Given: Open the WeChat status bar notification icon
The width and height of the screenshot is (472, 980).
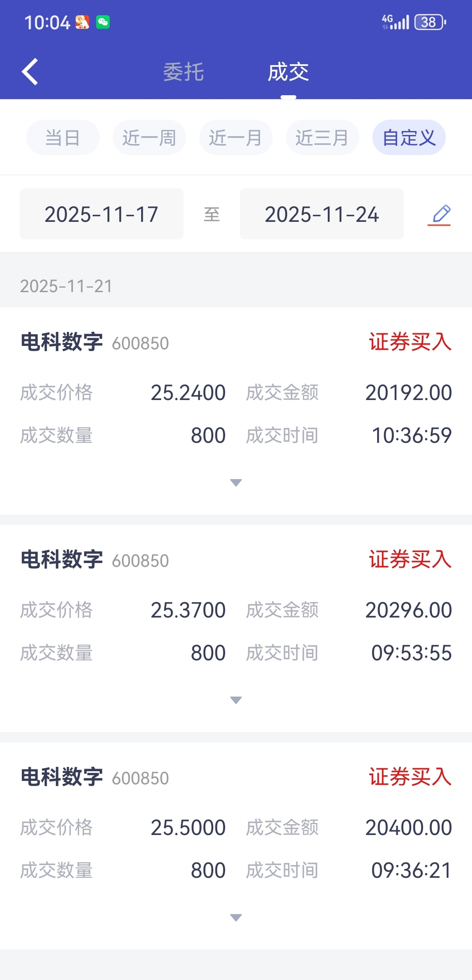Looking at the screenshot, I should pyautogui.click(x=103, y=22).
